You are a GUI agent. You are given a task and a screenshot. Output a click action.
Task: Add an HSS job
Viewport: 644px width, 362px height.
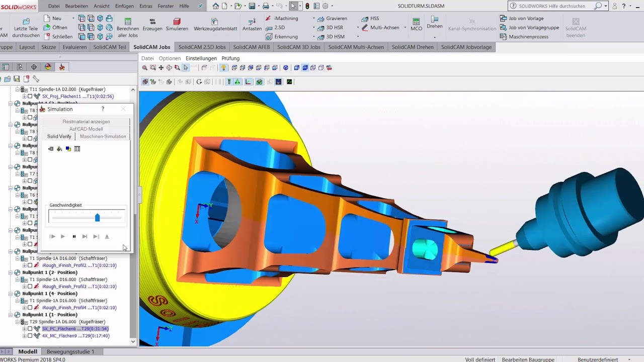pos(370,19)
